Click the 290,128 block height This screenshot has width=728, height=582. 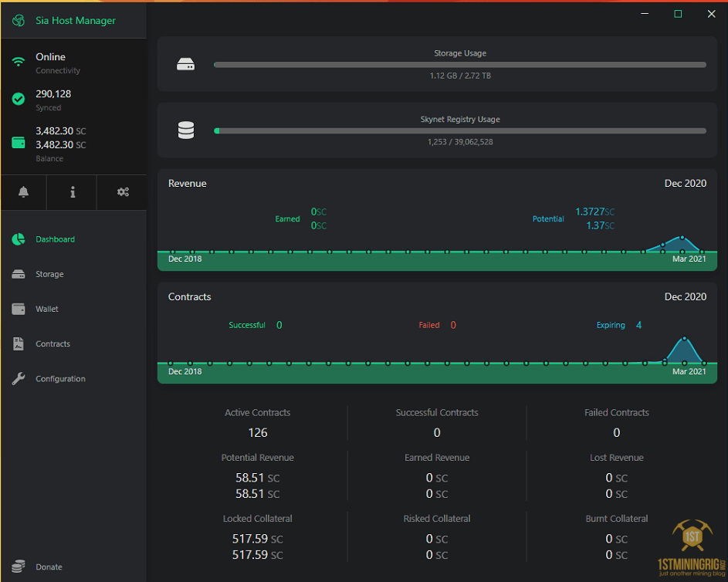pyautogui.click(x=53, y=93)
